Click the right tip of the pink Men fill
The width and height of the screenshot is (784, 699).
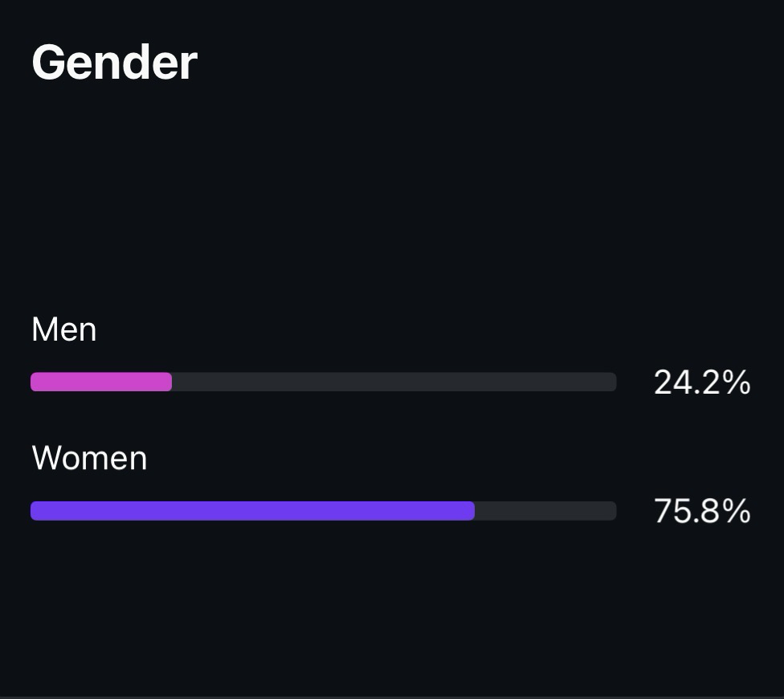coord(168,382)
